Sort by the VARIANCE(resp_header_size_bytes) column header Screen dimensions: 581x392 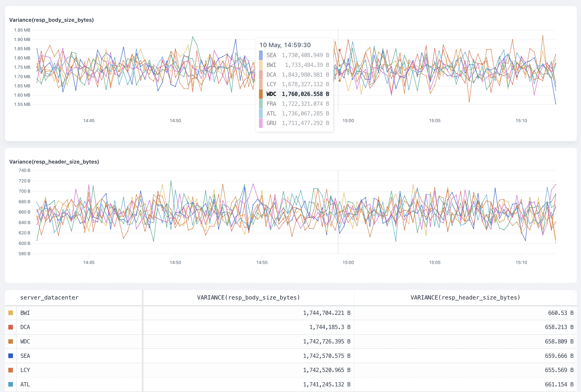click(x=465, y=298)
